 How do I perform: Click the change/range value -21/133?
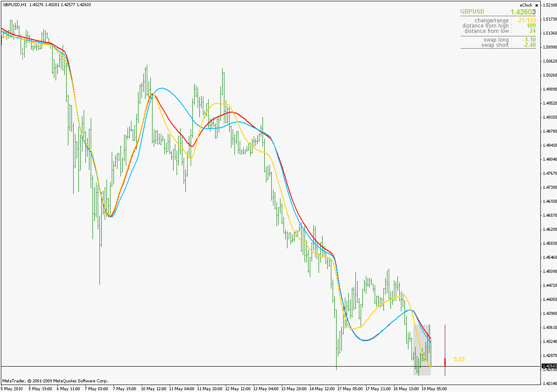pos(526,21)
